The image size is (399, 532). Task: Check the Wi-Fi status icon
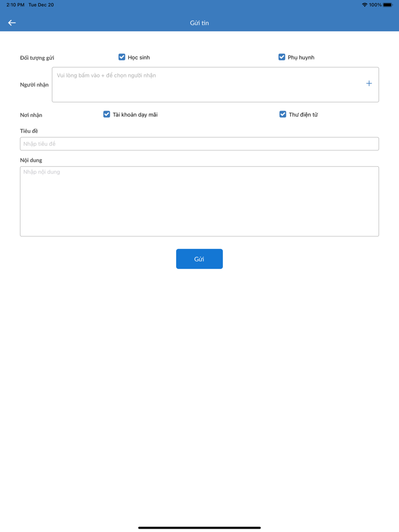click(364, 5)
